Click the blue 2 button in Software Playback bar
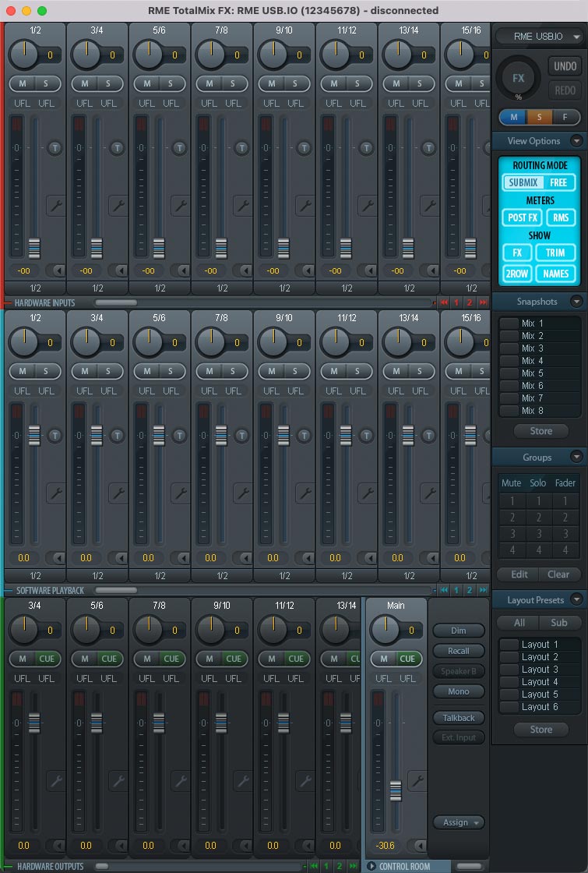588x873 pixels. tap(470, 589)
